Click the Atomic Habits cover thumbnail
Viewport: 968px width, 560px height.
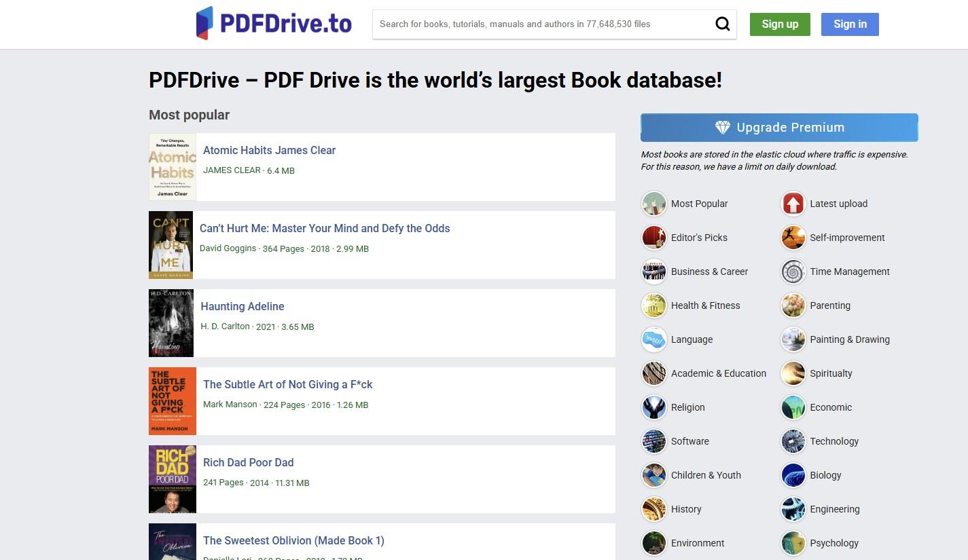pyautogui.click(x=173, y=167)
